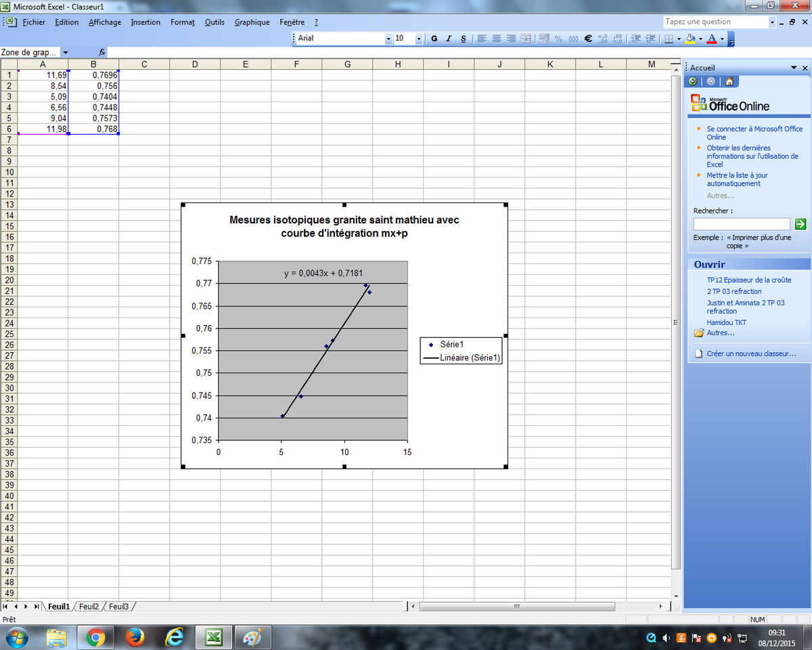Select the Feuil1 sheet tab
Viewport: 812px width, 650px height.
(59, 607)
